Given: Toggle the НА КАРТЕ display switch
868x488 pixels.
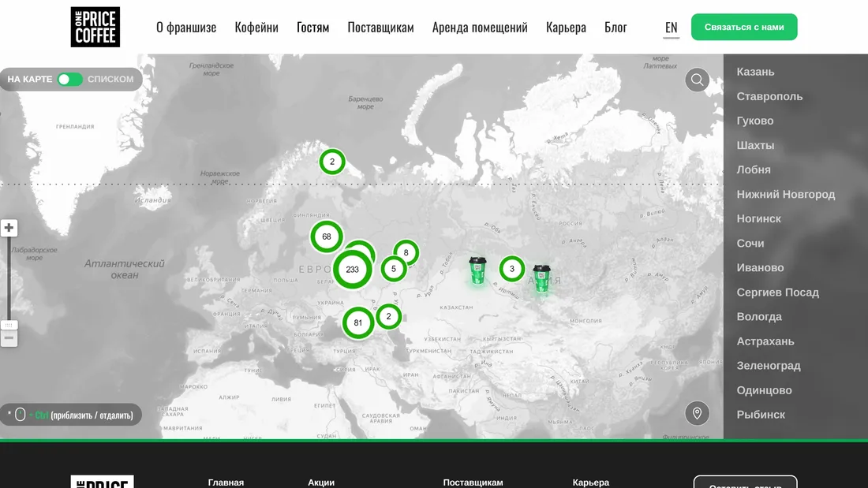Looking at the screenshot, I should pos(69,79).
